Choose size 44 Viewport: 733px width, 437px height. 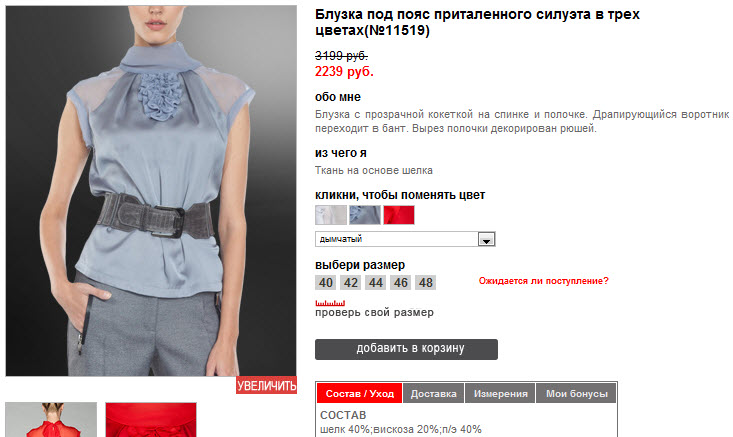click(x=375, y=283)
